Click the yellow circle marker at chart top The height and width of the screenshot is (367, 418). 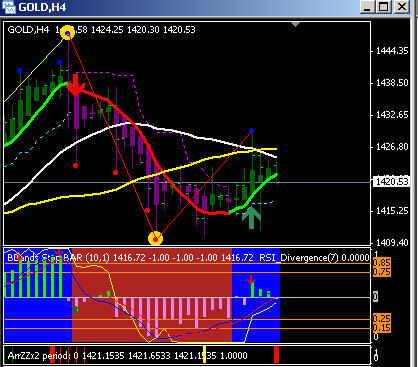[x=68, y=33]
